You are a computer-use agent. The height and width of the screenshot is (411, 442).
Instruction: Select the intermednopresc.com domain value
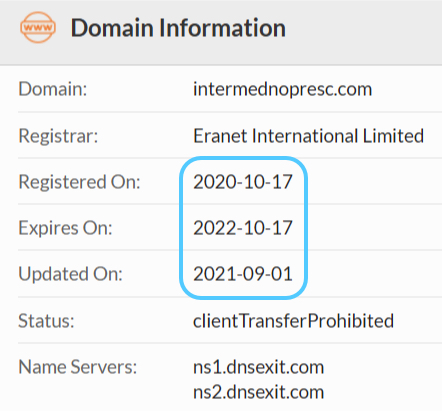pyautogui.click(x=282, y=89)
